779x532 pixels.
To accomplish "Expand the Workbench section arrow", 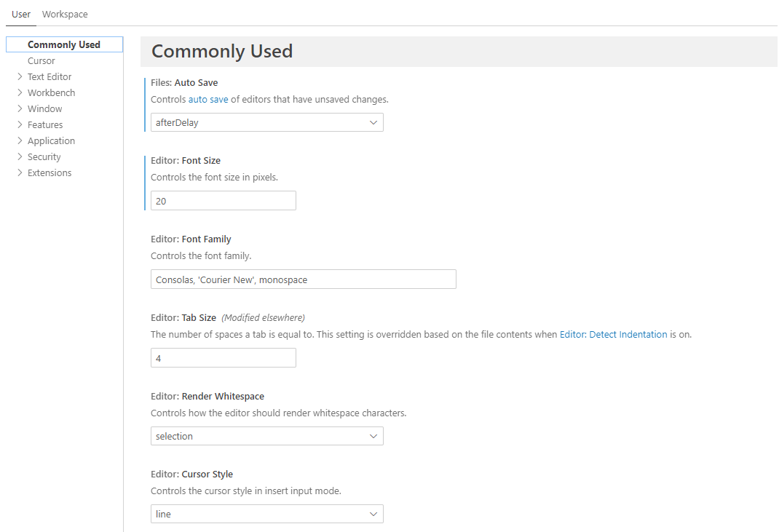I will (x=20, y=92).
